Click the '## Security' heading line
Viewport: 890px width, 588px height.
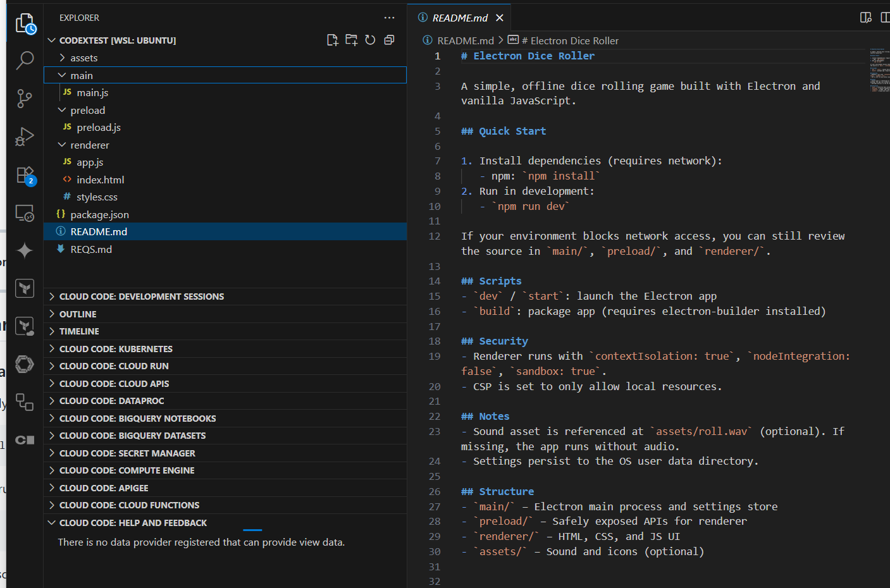point(495,341)
